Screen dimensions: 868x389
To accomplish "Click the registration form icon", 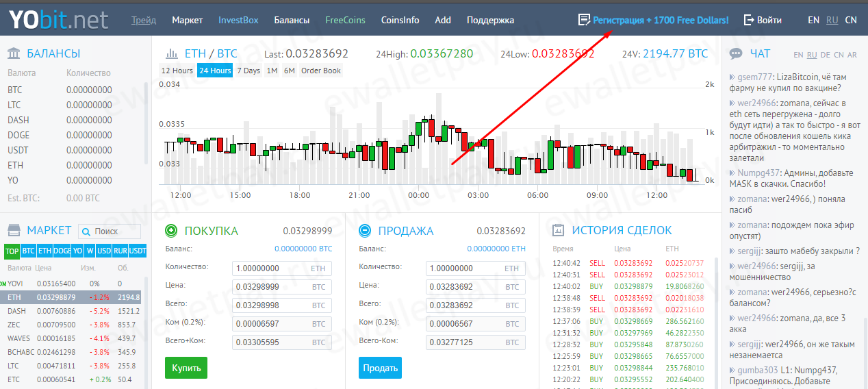I will (584, 20).
